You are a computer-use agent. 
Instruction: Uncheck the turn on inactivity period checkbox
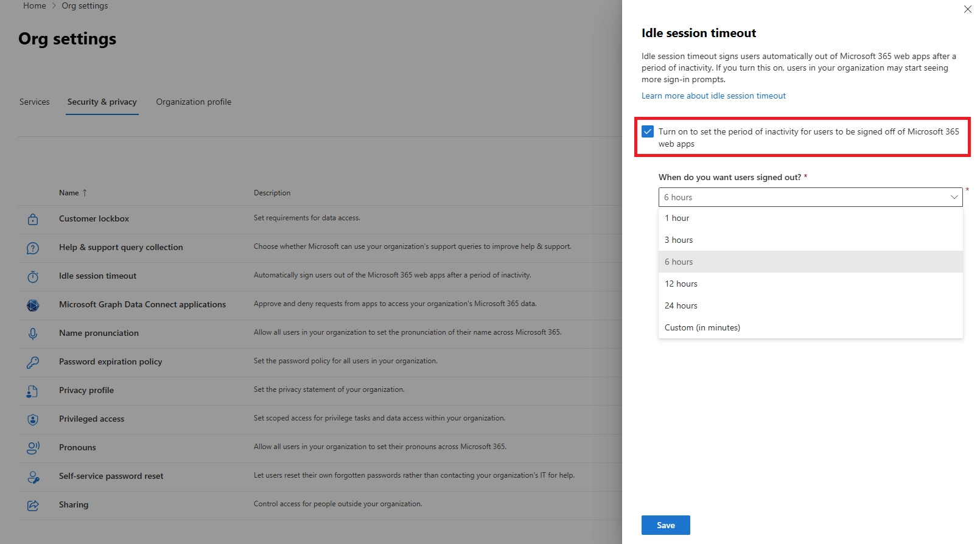(x=648, y=131)
